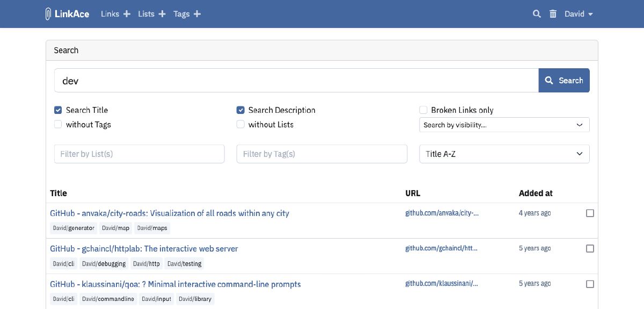Select checkbox for klaussinani/qoa row
Image resolution: width=644 pixels, height=309 pixels.
point(590,284)
